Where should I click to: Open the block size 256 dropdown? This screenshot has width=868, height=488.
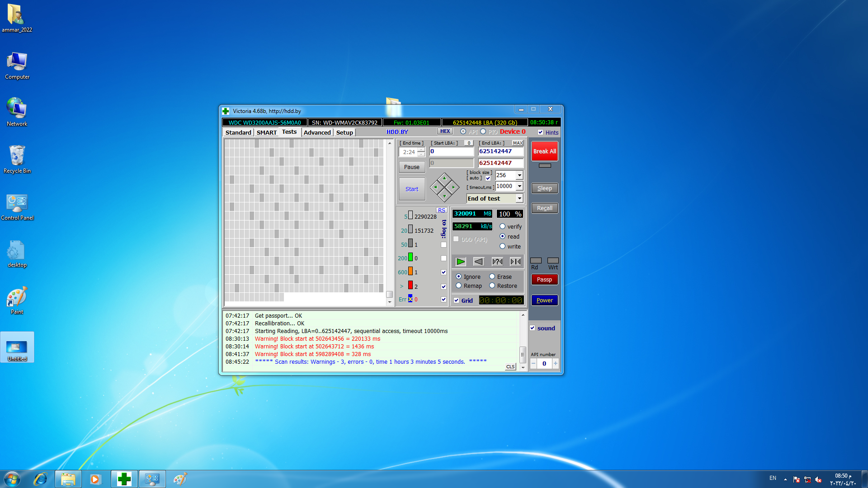pyautogui.click(x=519, y=175)
